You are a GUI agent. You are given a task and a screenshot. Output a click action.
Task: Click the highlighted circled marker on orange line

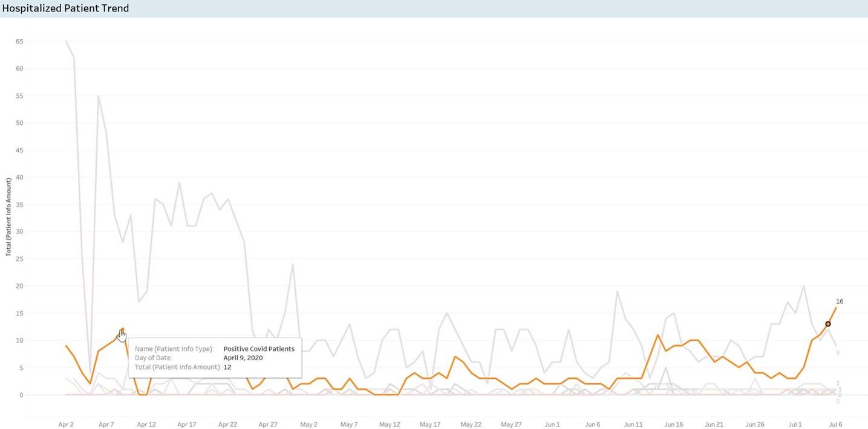click(828, 324)
